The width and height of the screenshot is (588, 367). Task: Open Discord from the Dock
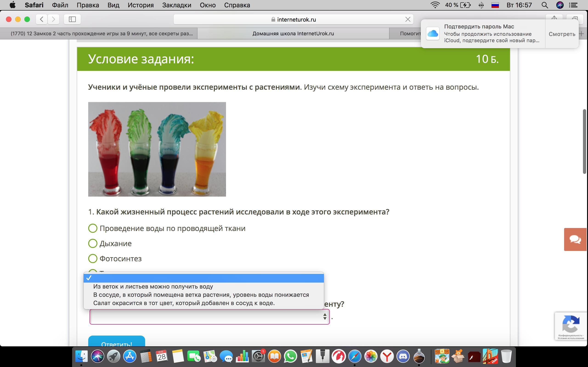(403, 356)
